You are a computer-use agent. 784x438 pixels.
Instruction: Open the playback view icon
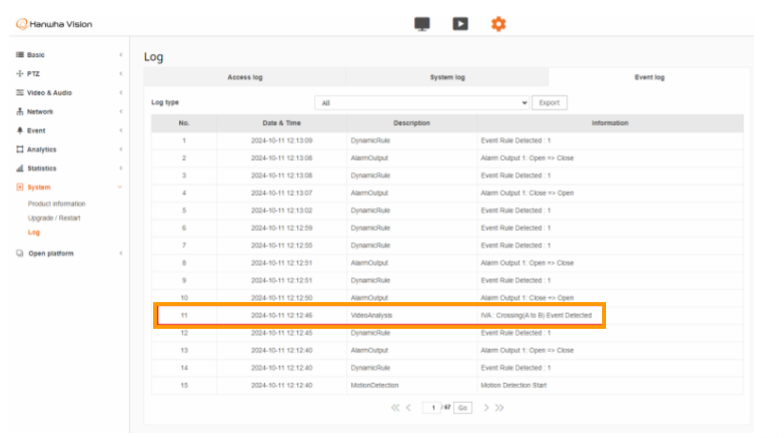(x=460, y=24)
